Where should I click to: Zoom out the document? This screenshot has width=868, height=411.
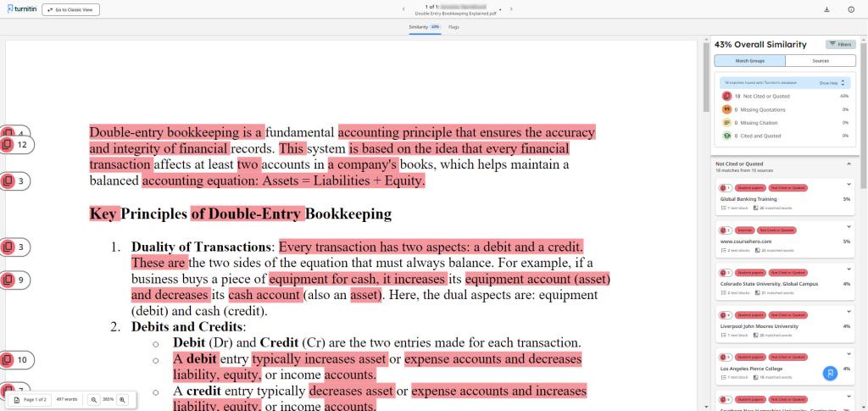(x=93, y=399)
